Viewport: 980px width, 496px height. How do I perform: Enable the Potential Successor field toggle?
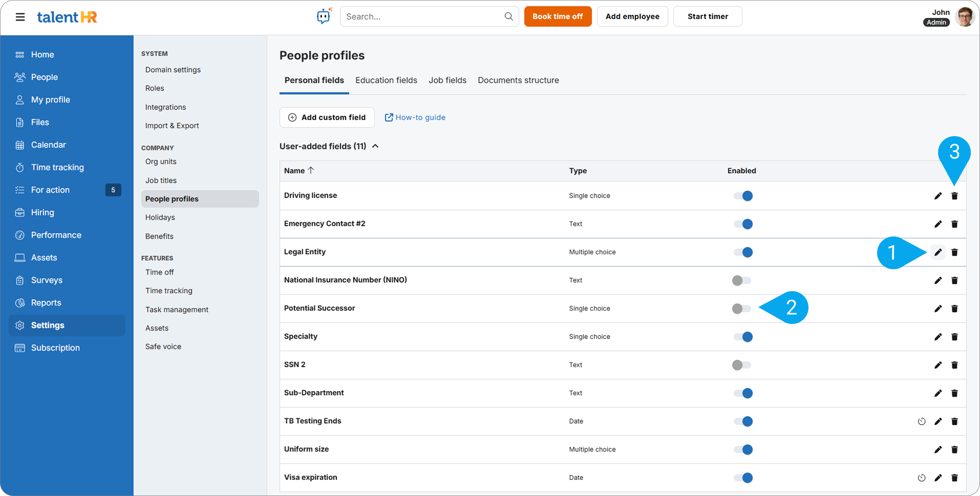(742, 309)
